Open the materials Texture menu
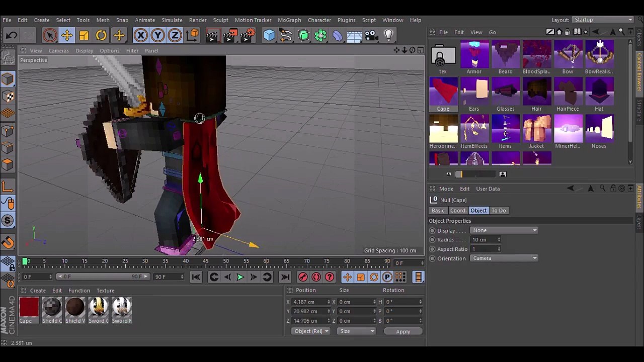This screenshot has width=644, height=362. pos(105,291)
